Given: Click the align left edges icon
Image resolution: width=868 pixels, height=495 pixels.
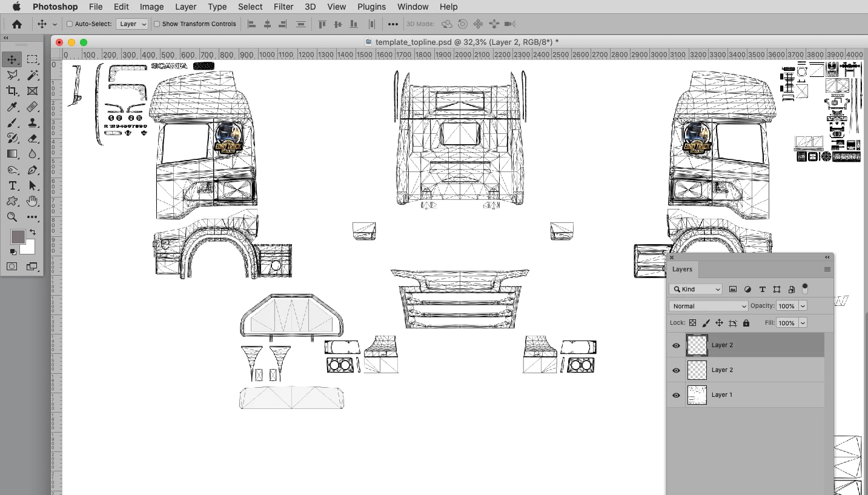Looking at the screenshot, I should 252,24.
